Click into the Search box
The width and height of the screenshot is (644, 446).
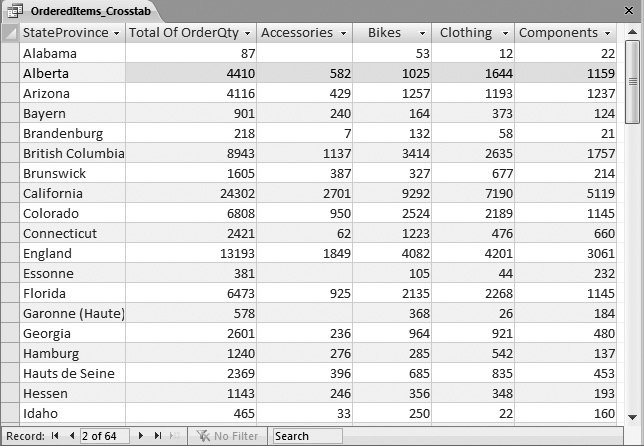coord(307,436)
